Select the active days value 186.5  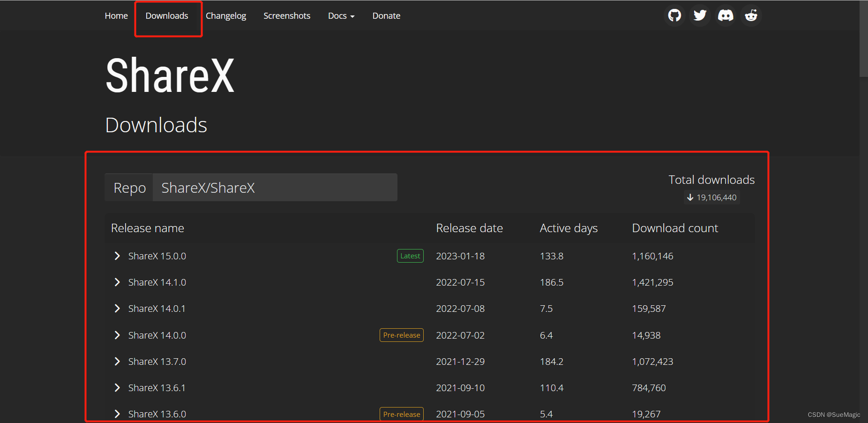coord(552,282)
